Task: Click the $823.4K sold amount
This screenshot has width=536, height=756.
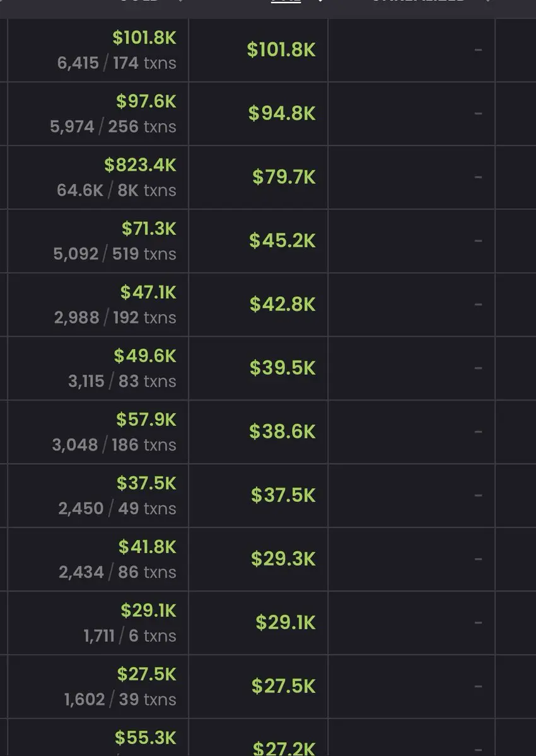Action: coord(140,165)
